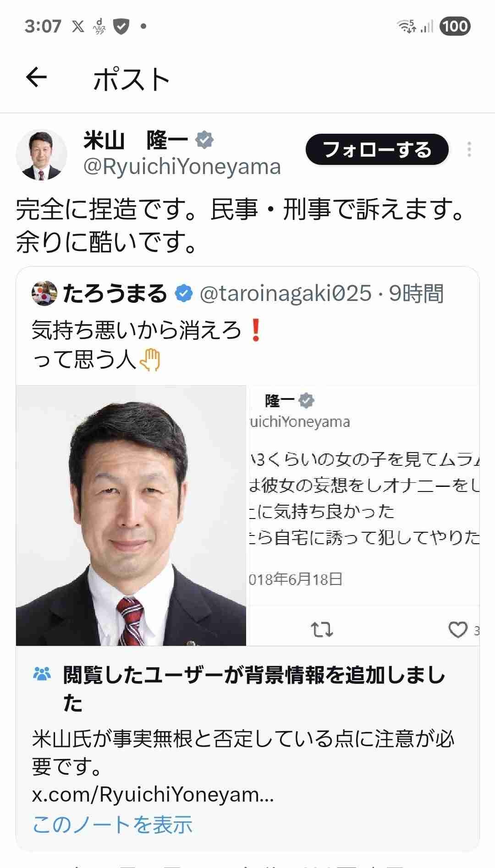Tap the @RyuichiYoneyama handle
The height and width of the screenshot is (868, 495).
[x=181, y=167]
